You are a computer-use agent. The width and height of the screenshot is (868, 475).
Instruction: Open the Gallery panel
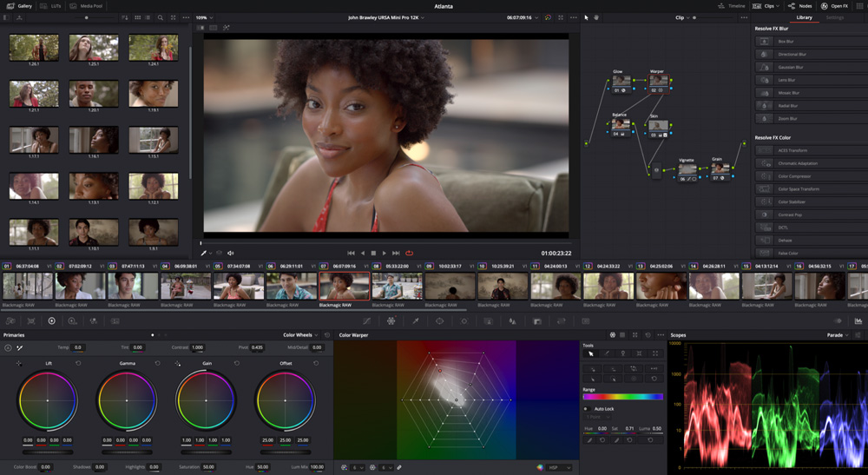pyautogui.click(x=19, y=5)
